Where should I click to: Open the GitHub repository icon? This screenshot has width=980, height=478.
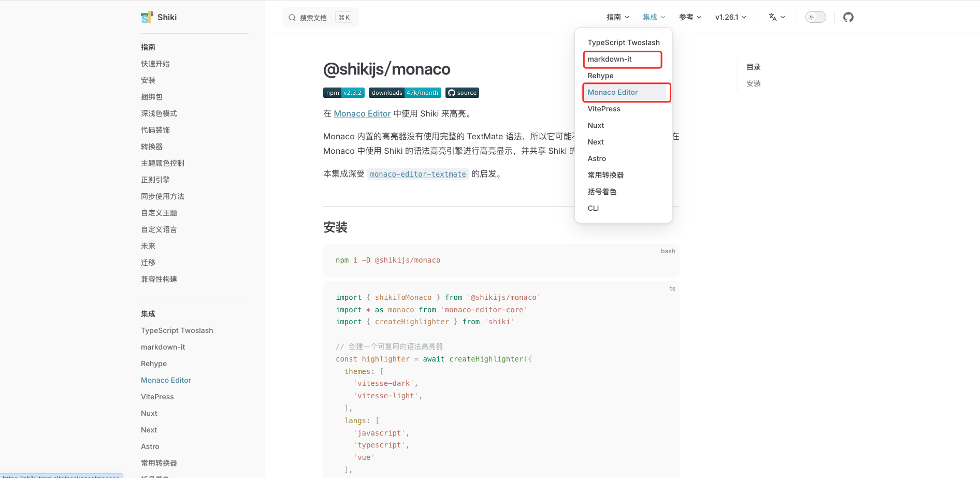click(x=848, y=17)
